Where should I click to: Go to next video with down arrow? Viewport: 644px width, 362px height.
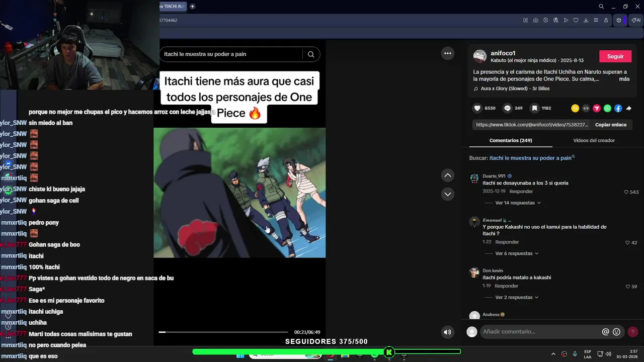(447, 194)
